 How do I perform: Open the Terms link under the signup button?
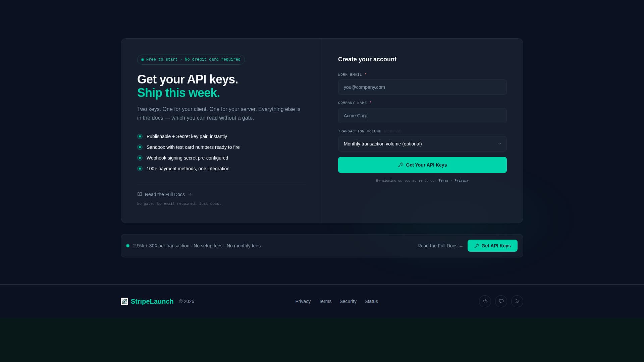[x=443, y=180]
